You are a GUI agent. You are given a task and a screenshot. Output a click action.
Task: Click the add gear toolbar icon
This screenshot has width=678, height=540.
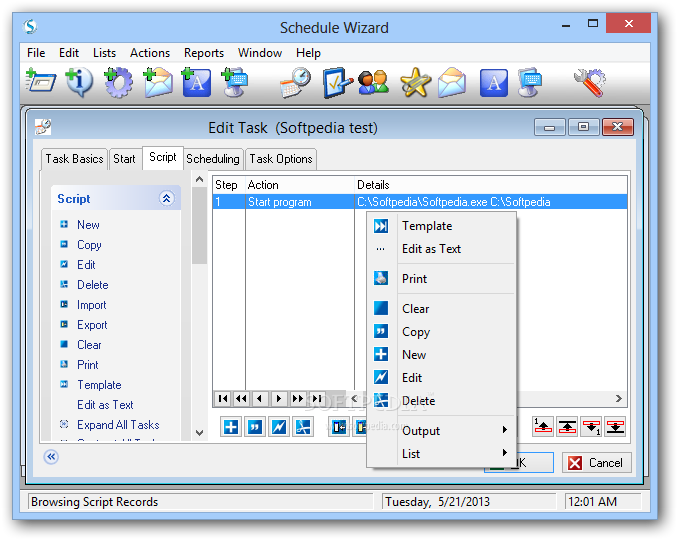tap(118, 81)
